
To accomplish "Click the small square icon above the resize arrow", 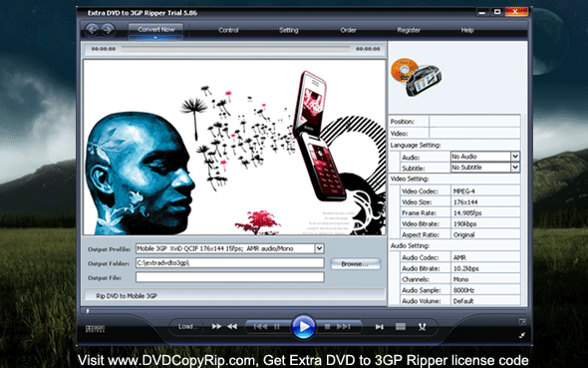I will [x=522, y=322].
